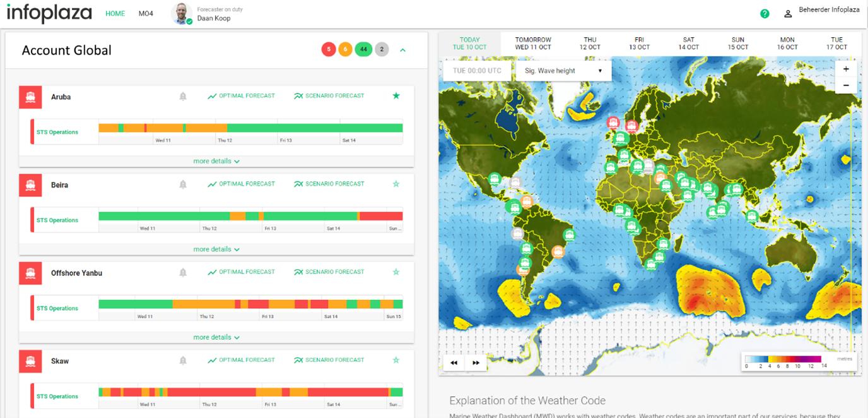868x418 pixels.
Task: Open Offshore Yanbu Optimal Forecast
Action: click(241, 272)
